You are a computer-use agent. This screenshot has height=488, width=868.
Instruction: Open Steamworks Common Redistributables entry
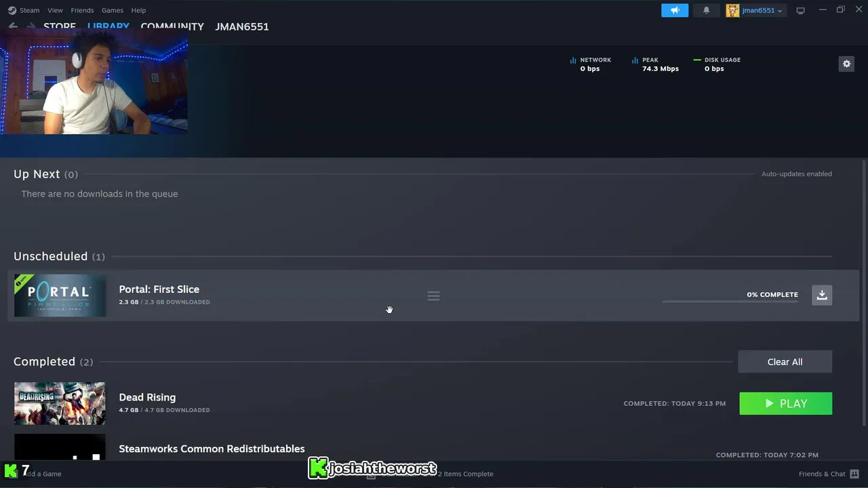[212, 449]
